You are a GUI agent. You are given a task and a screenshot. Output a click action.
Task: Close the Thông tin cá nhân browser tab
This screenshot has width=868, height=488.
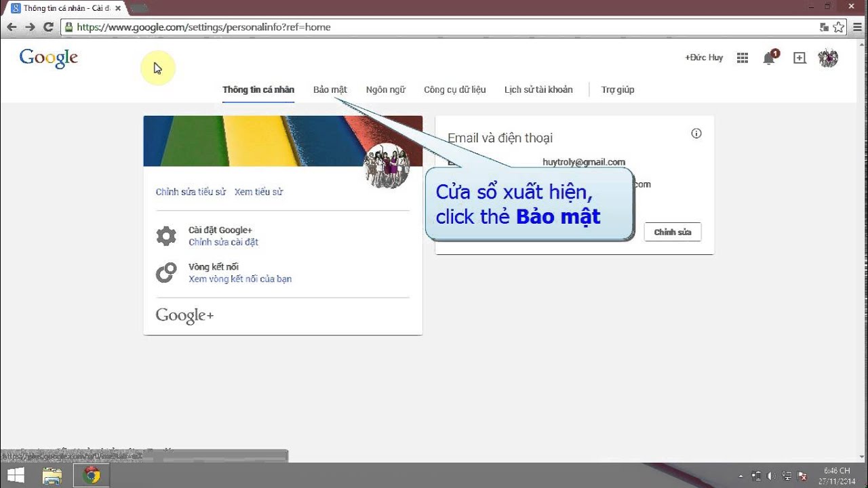coord(118,8)
